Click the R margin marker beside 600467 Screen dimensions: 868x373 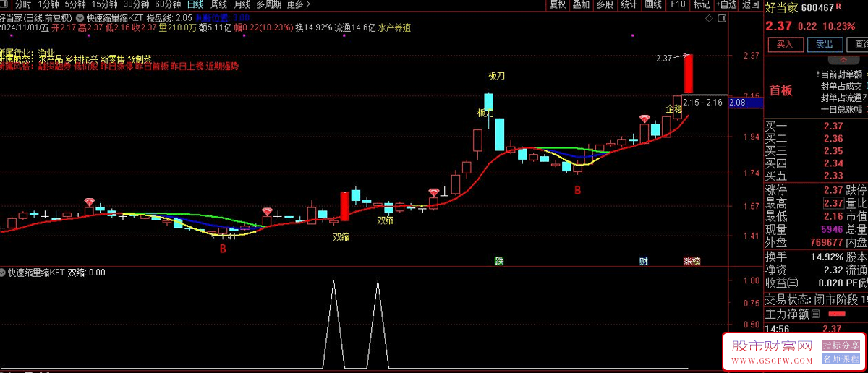pyautogui.click(x=838, y=7)
